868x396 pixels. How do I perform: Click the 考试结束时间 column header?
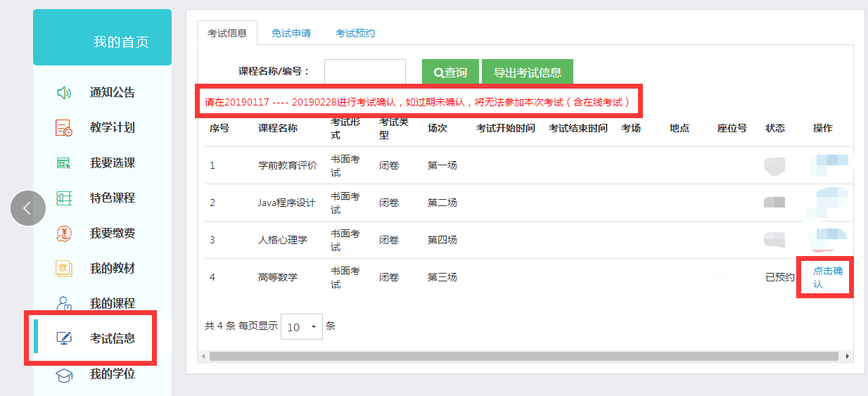(578, 128)
